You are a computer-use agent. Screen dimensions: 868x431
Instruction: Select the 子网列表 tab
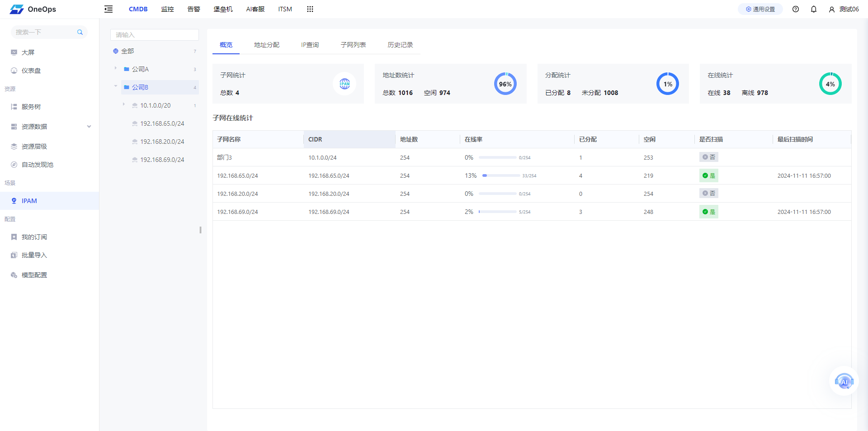(x=353, y=45)
